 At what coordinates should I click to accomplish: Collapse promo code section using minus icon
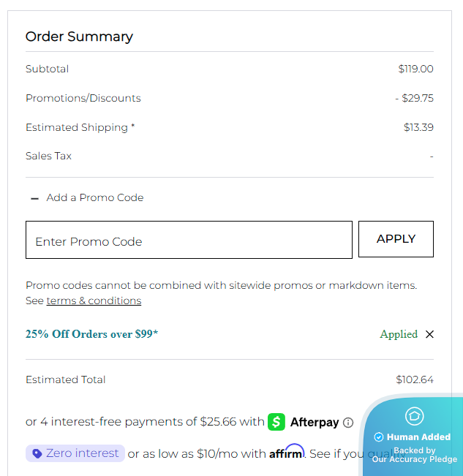pyautogui.click(x=34, y=198)
